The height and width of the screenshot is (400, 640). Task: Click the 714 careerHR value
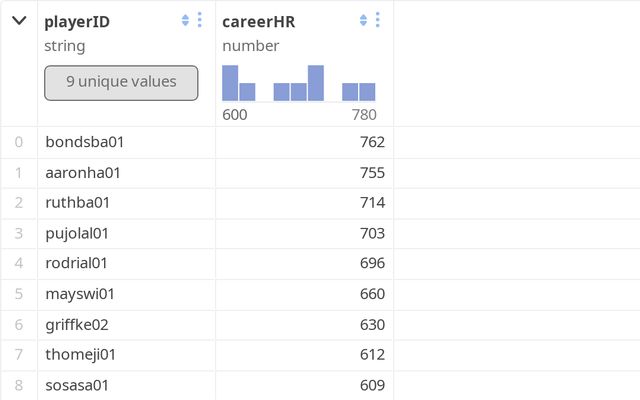point(371,202)
